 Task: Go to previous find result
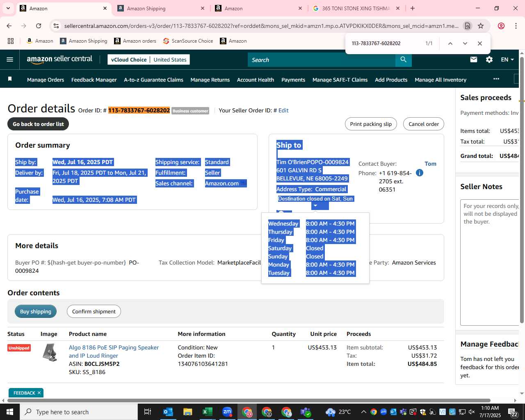point(450,43)
